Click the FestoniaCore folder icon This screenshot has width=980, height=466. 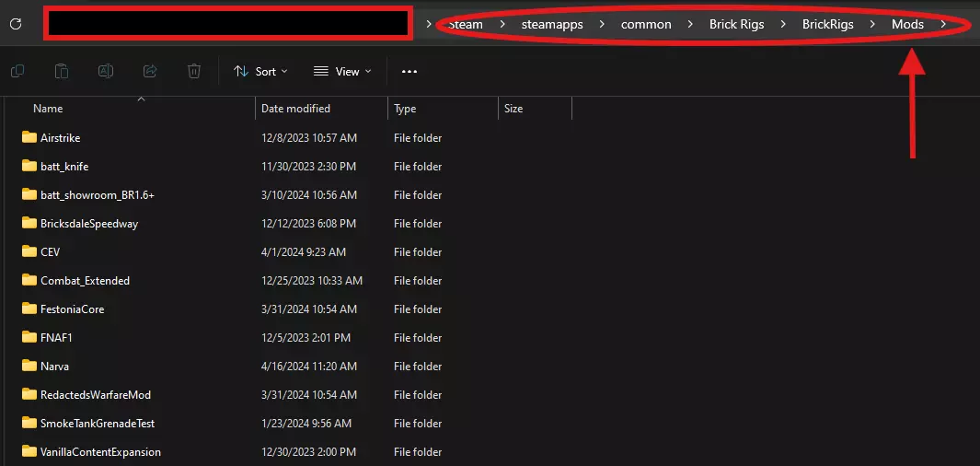[x=29, y=309]
